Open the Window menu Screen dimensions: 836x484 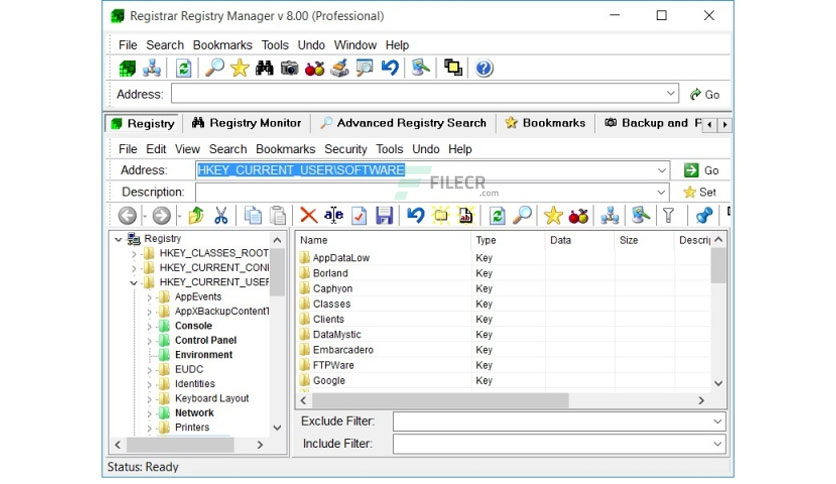[355, 45]
